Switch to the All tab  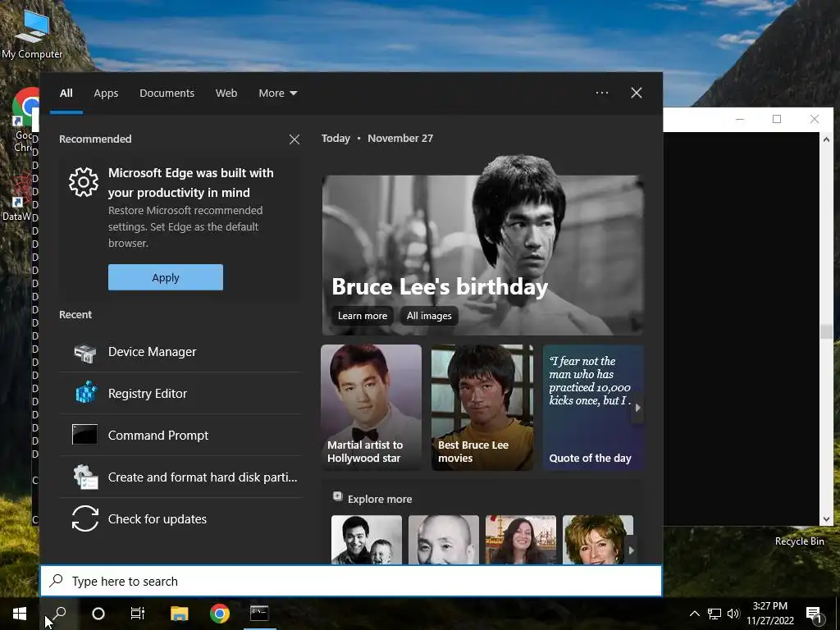tap(66, 94)
